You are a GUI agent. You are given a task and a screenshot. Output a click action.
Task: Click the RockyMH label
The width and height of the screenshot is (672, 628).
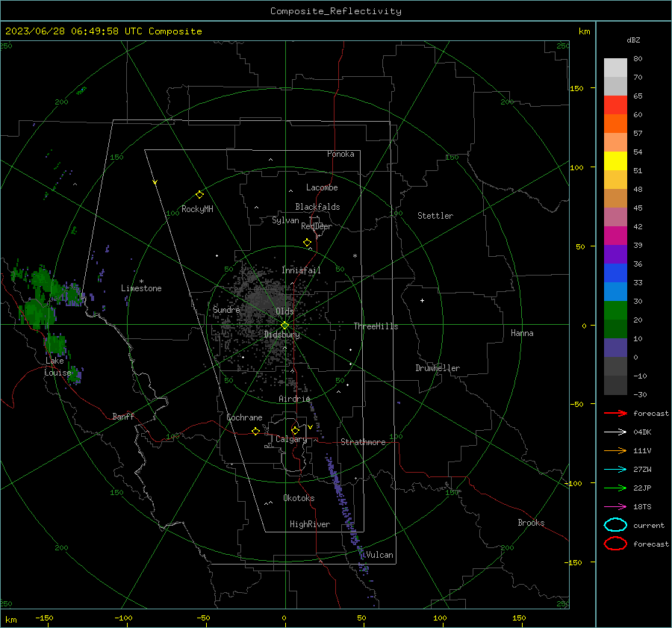(197, 209)
